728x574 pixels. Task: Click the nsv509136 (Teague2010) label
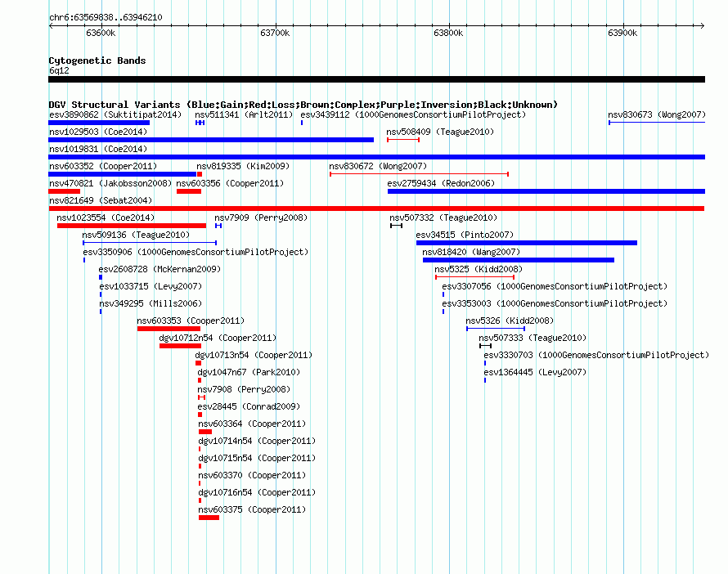136,235
